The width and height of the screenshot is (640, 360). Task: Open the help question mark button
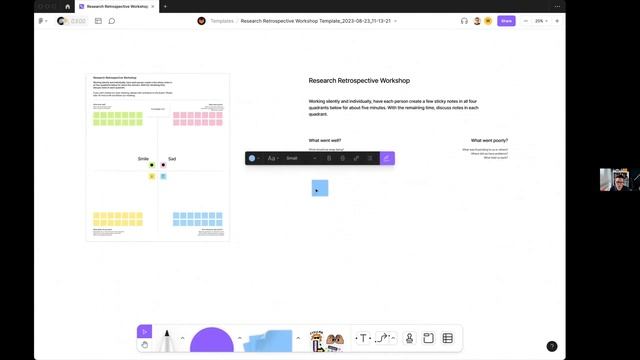551,346
